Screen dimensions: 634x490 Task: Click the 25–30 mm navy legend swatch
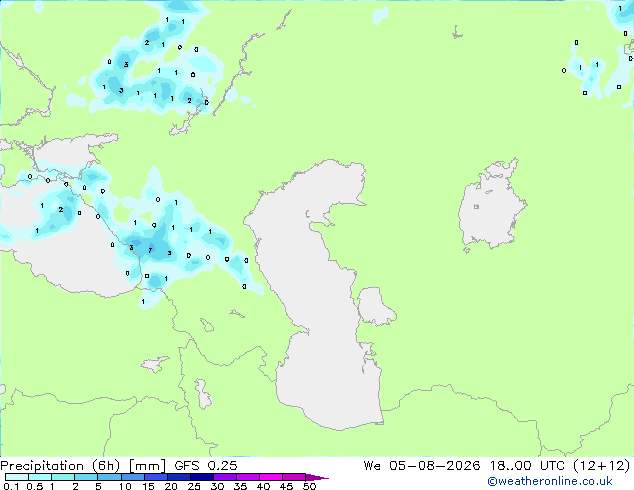(x=201, y=477)
